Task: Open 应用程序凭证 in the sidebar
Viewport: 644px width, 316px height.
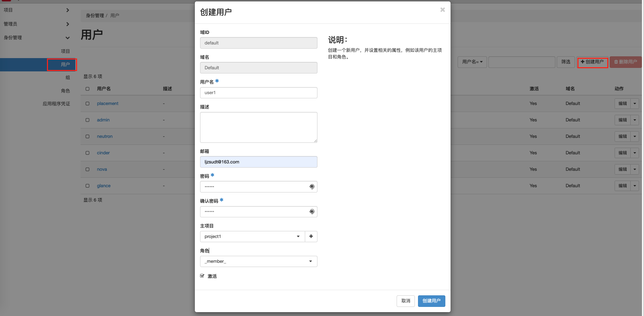Action: point(56,104)
